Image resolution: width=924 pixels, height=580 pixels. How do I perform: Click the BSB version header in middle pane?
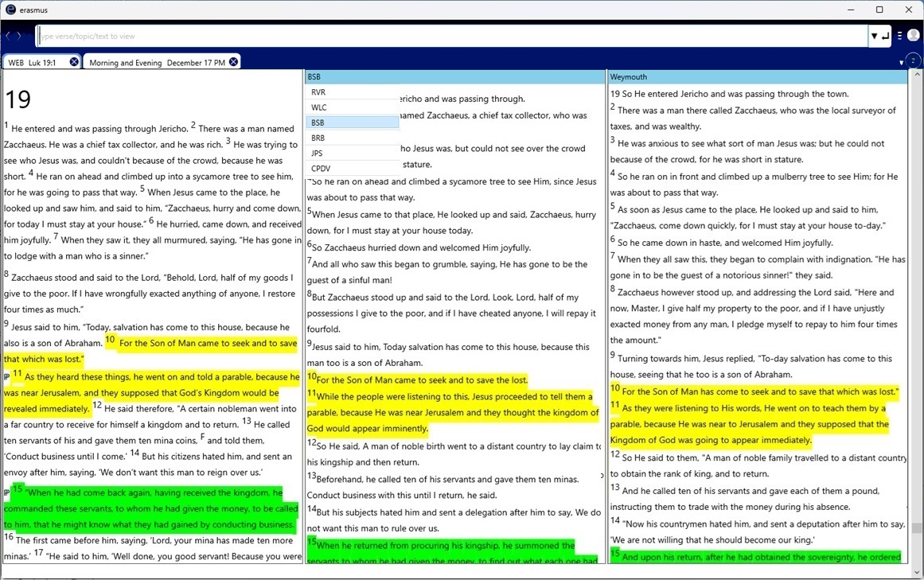coord(454,77)
